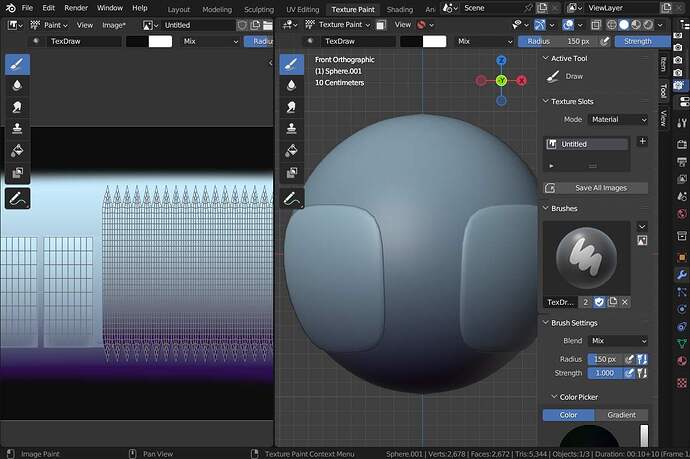
Task: Select the Annotate tool in the 3D viewport toolbar
Action: 291,198
